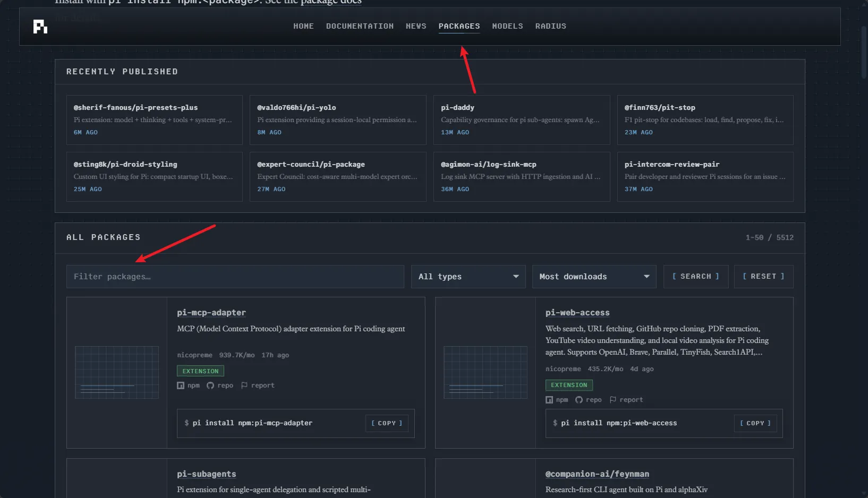
Task: Open the Models nav item
Action: tap(507, 26)
